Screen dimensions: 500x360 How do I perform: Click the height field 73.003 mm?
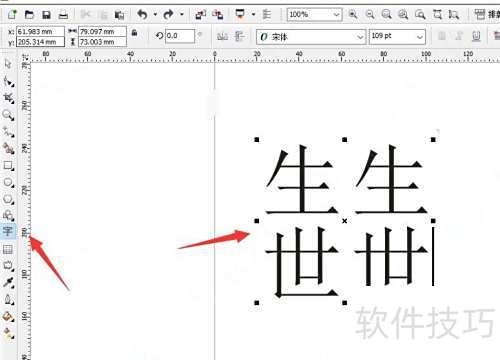(102, 42)
